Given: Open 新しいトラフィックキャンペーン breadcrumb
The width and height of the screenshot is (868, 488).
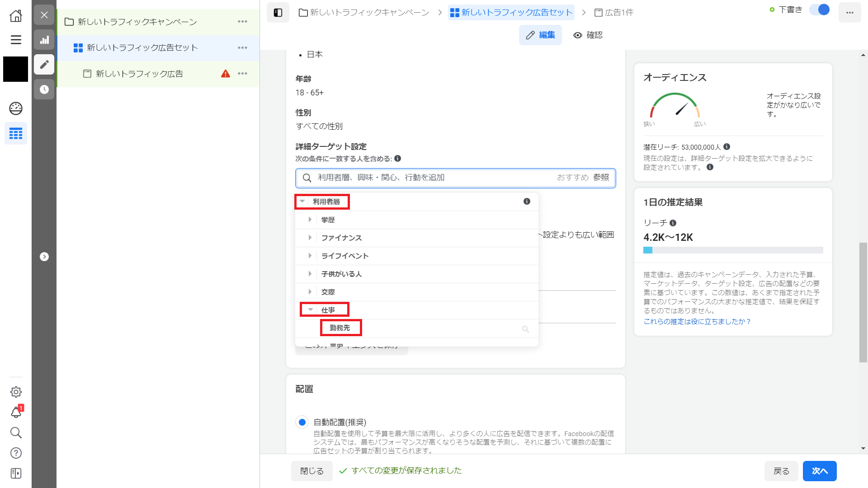Looking at the screenshot, I should coord(364,13).
